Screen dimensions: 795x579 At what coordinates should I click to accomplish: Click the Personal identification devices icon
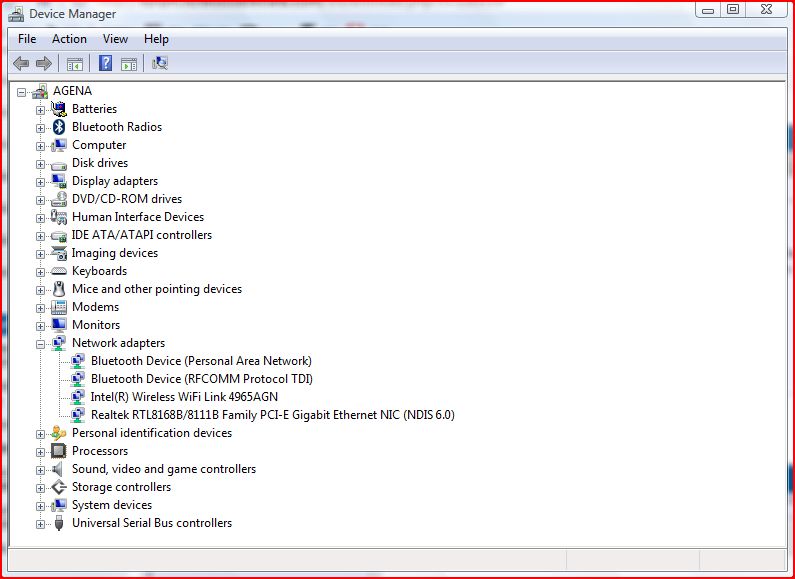coord(59,433)
